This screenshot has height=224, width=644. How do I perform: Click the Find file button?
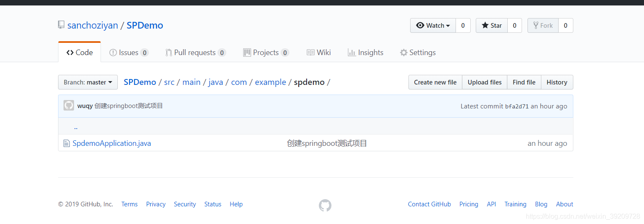point(524,82)
